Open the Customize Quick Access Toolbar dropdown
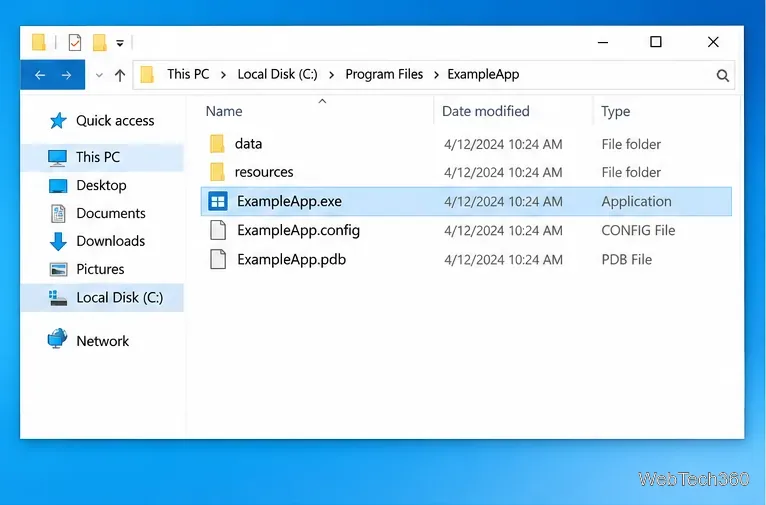This screenshot has width=766, height=505. 120,43
